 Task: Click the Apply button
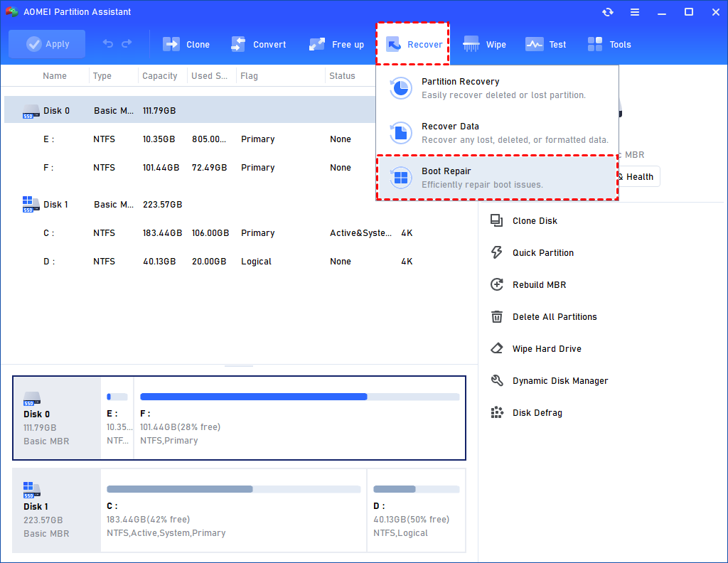tap(46, 44)
